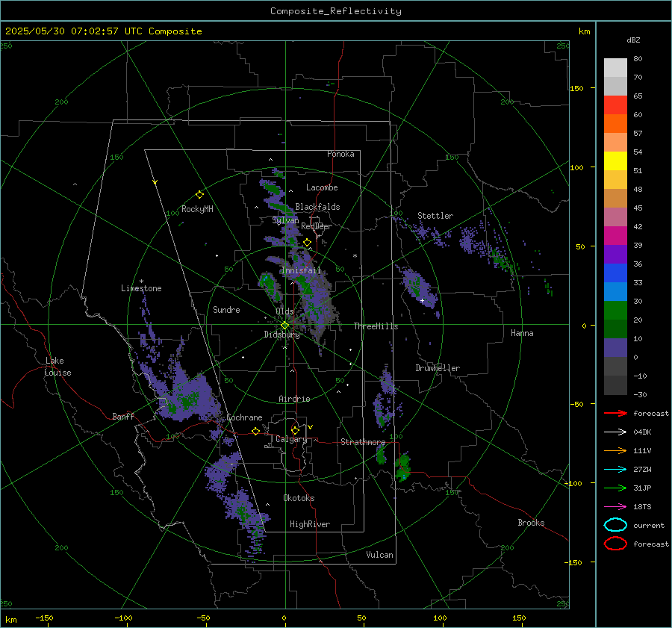This screenshot has height=628, width=672.
Task: Click the Innisfail map label
Action: pos(302,270)
